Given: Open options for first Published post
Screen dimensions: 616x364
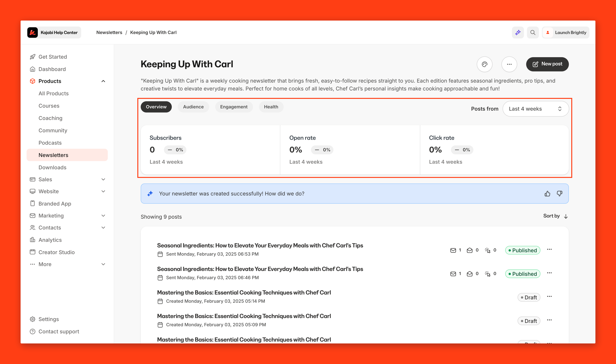Looking at the screenshot, I should (549, 249).
